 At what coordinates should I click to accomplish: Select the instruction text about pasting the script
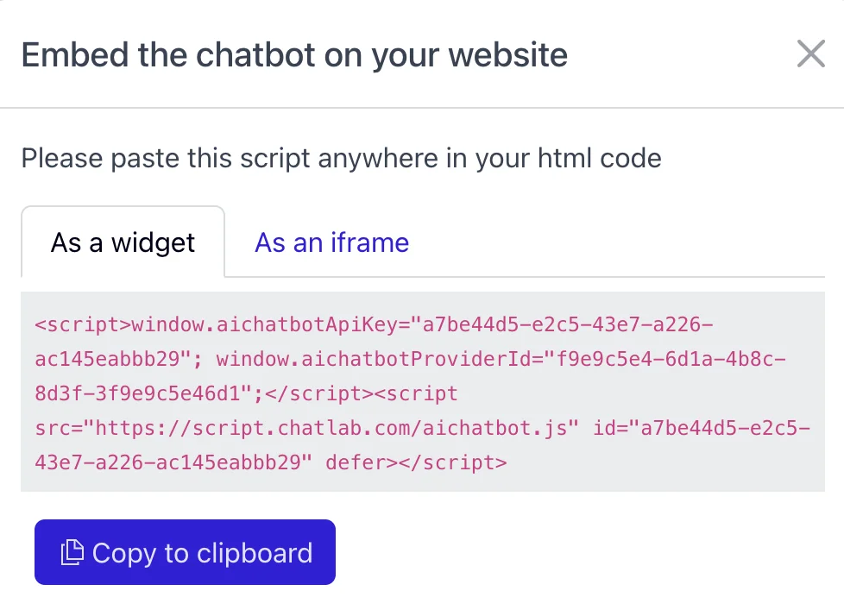(341, 158)
